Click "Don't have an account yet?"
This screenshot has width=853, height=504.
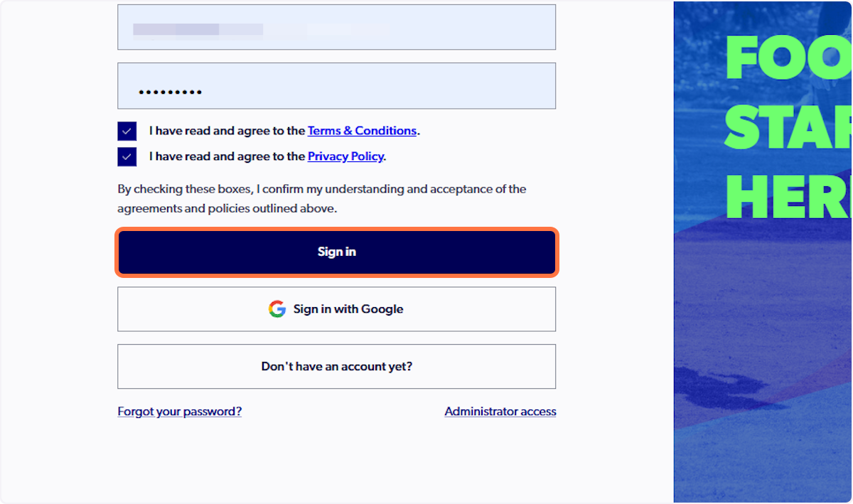coord(336,366)
